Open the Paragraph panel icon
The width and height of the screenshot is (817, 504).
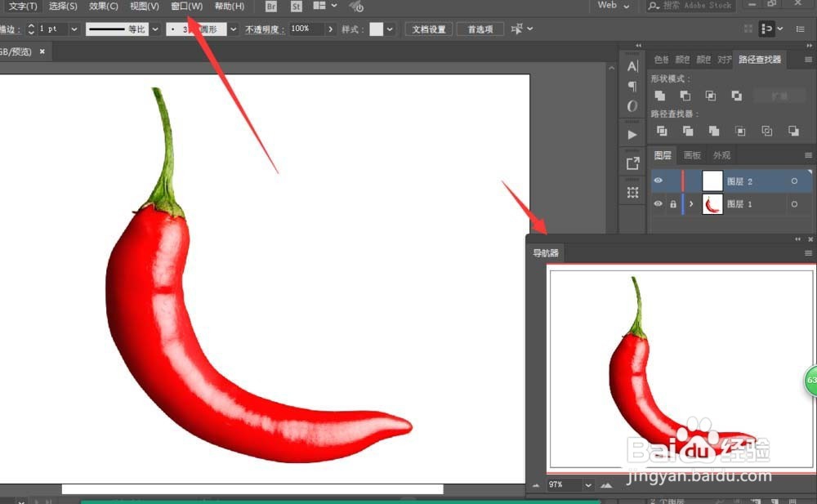coord(632,86)
